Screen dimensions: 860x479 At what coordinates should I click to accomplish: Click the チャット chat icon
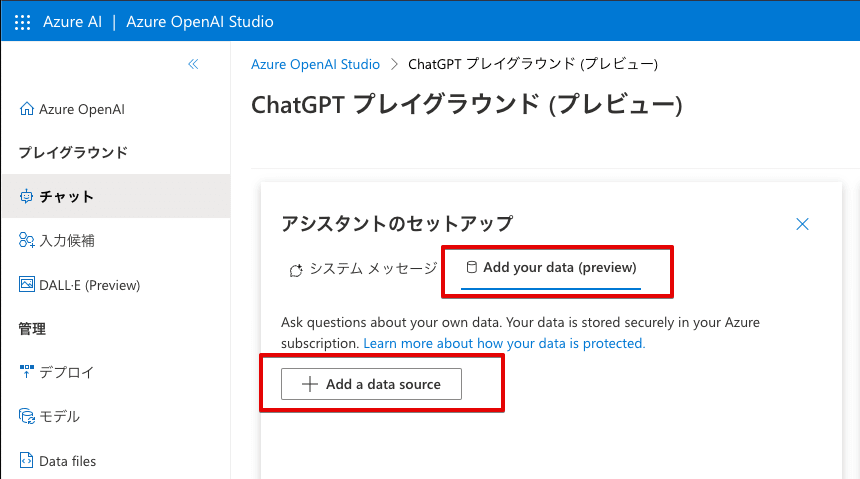click(x=27, y=197)
